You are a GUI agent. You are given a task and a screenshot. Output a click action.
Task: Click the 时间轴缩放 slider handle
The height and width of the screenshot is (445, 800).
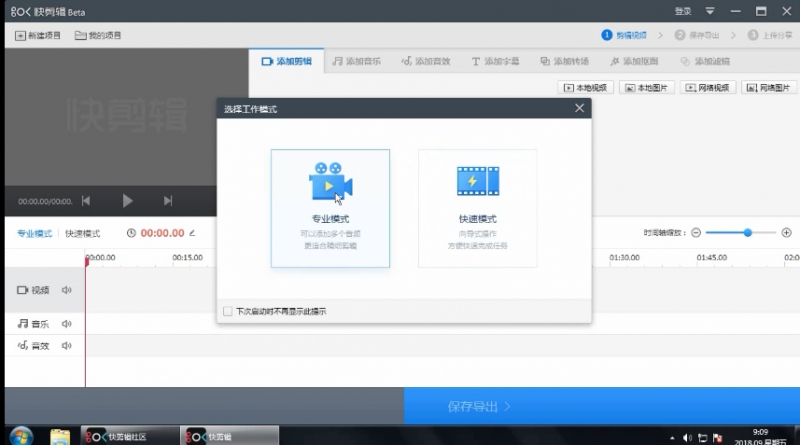(747, 233)
